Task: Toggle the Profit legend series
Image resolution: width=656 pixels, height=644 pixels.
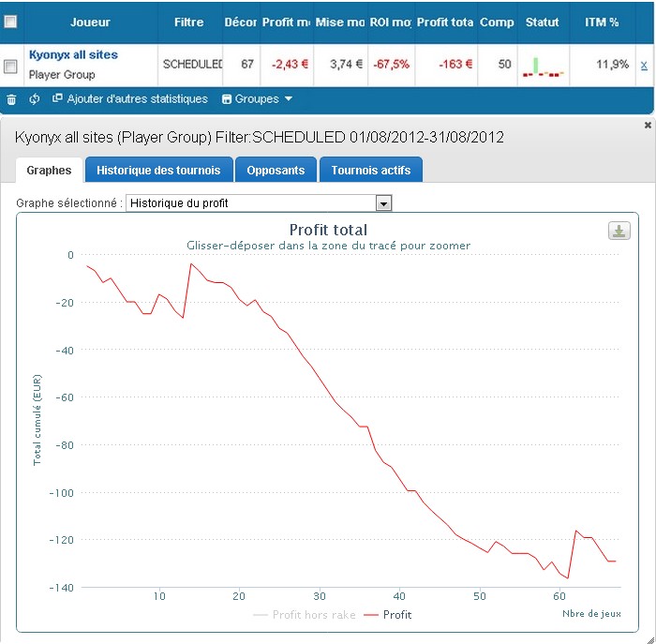Action: click(388, 615)
